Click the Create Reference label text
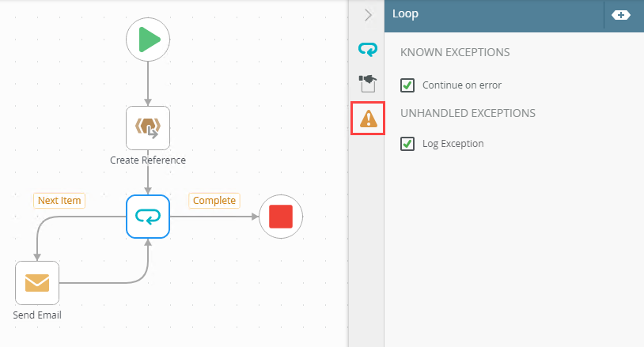Screen dimensions: 644x347 tap(148, 160)
